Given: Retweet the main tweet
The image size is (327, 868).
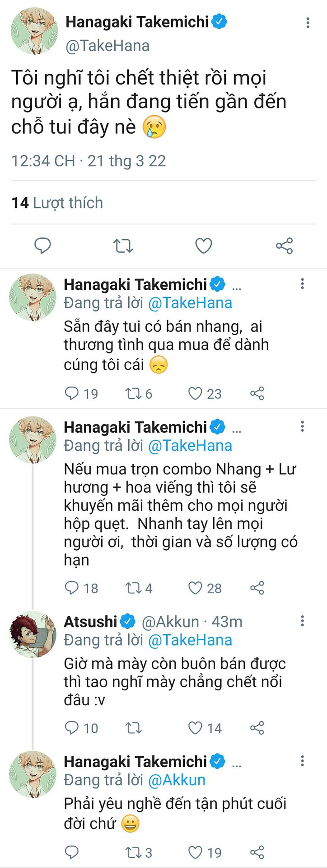Looking at the screenshot, I should tap(123, 246).
